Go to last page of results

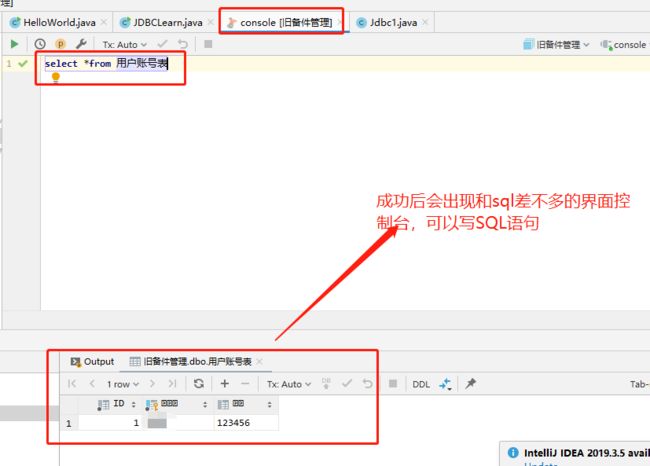click(x=172, y=384)
